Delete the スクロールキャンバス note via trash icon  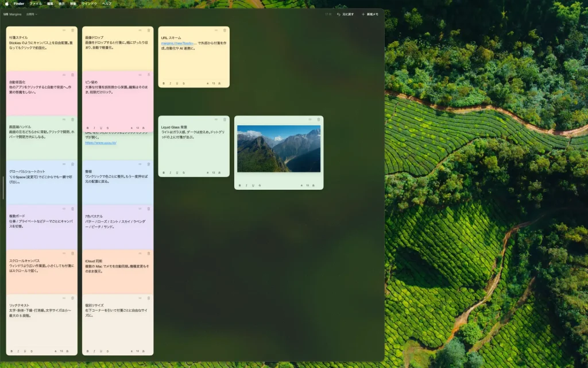click(x=73, y=254)
